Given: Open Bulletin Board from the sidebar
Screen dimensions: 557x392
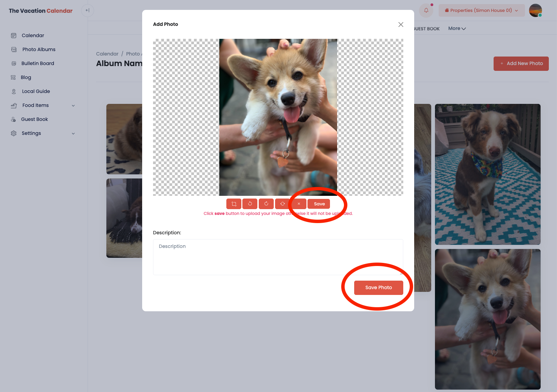Looking at the screenshot, I should point(37,63).
